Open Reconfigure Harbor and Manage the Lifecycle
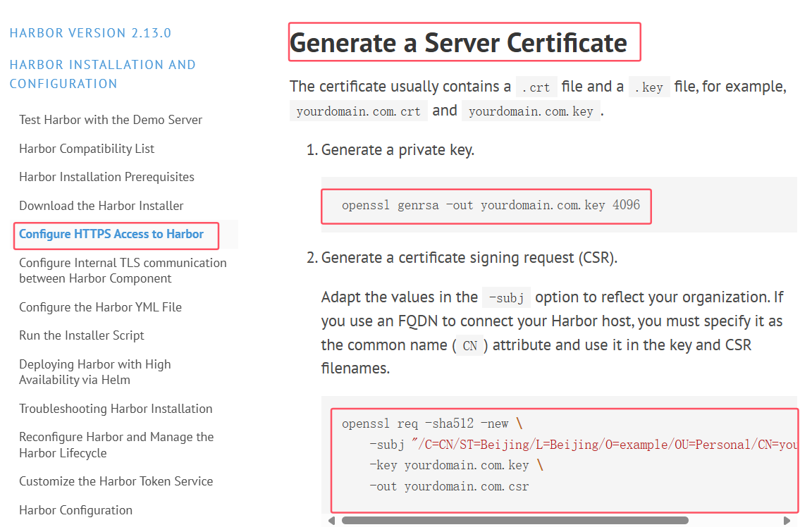800x532 pixels. coord(116,445)
